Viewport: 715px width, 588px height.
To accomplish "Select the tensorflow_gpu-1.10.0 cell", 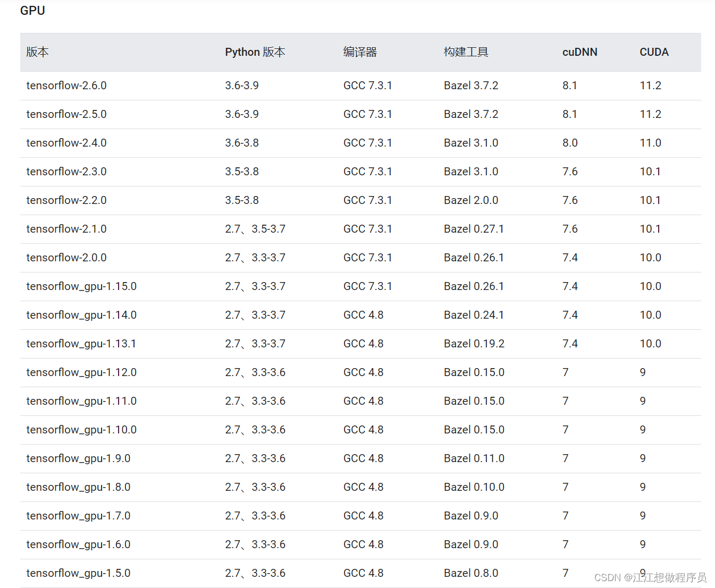I will click(81, 430).
